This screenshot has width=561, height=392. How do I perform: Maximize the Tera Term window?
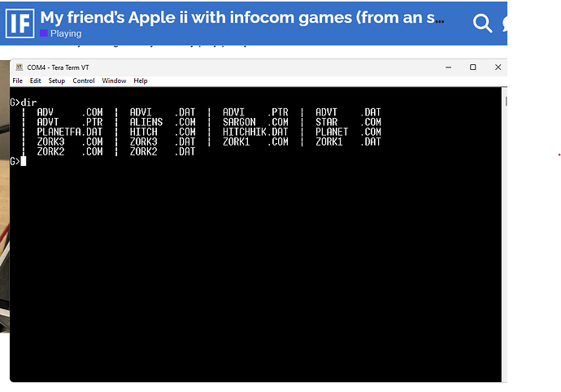pos(473,68)
